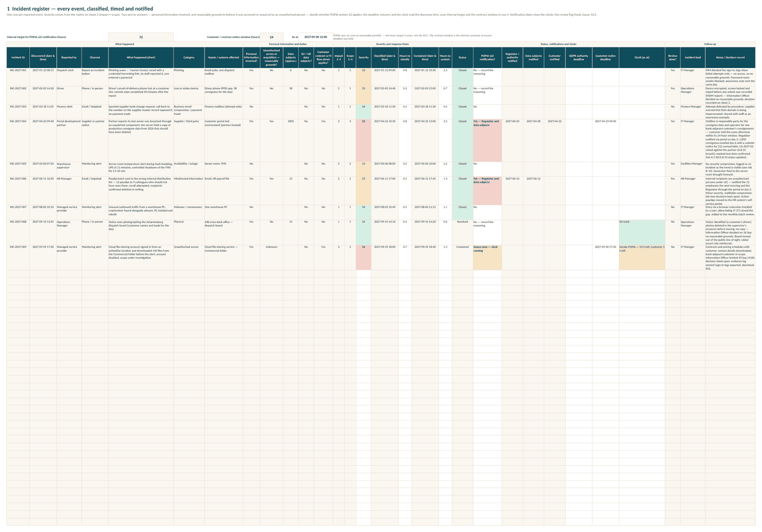
Task: Select the 'HR Manager' incident lead cell
Action: [x=692, y=190]
